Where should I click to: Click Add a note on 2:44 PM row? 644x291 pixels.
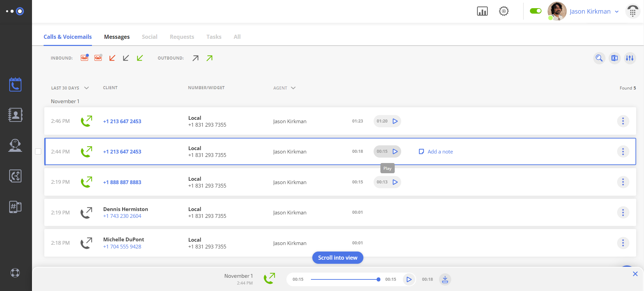pyautogui.click(x=436, y=152)
